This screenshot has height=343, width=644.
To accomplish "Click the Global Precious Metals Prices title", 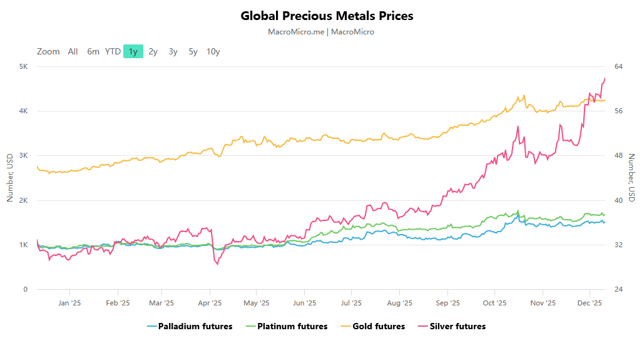I will click(x=327, y=16).
